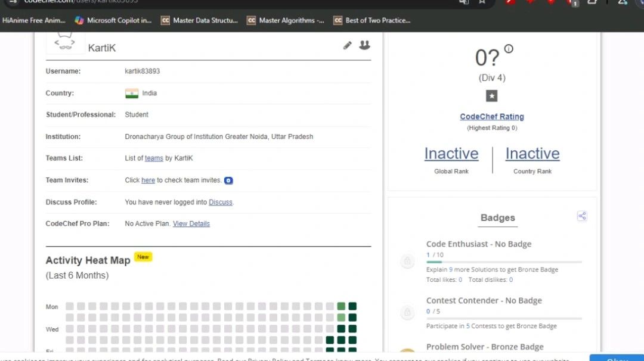
Task: Click View Details for CodeChef Pro Plan
Action: click(x=191, y=224)
